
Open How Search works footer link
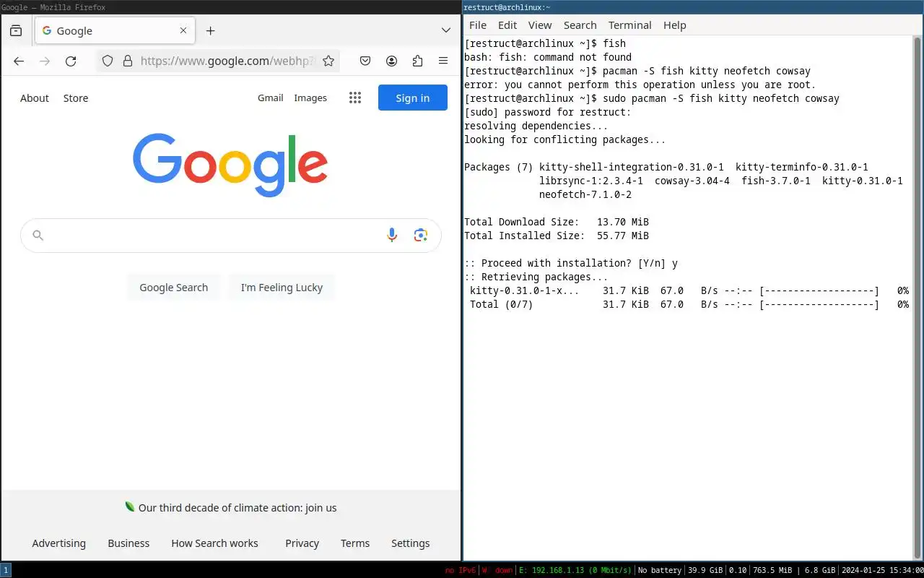(214, 543)
